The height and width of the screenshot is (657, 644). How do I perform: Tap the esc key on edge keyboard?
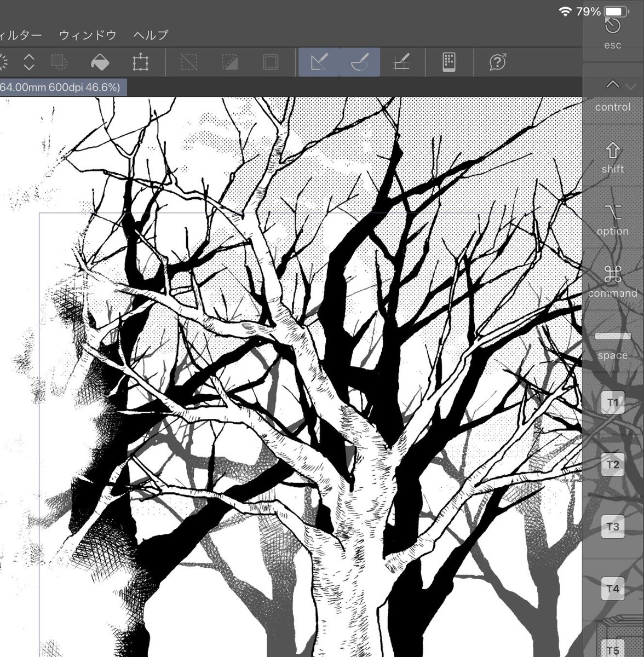coord(613,45)
